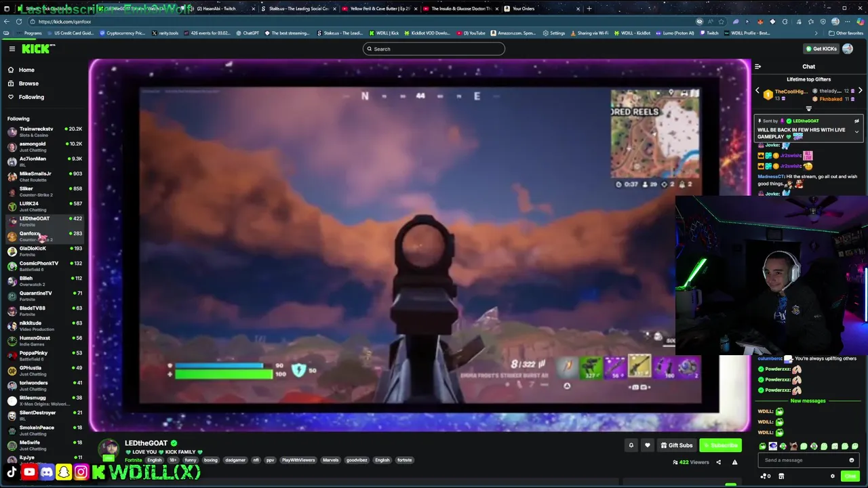Open the Programs bookmark folder
The height and width of the screenshot is (488, 868).
(x=28, y=33)
